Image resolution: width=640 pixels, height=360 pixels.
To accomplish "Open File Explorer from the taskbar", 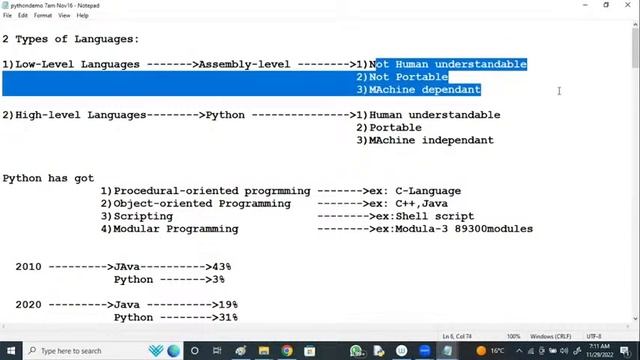I will 264,351.
